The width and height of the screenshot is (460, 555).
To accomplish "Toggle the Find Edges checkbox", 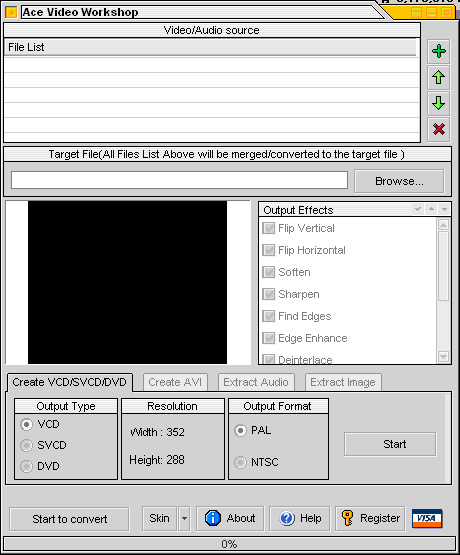I will point(269,316).
